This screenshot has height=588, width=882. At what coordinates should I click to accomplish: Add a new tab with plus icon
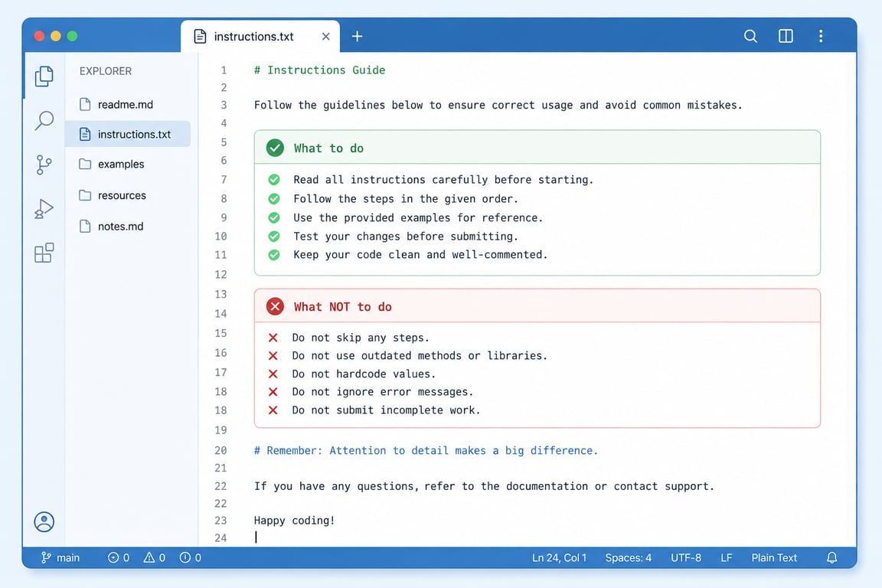click(x=358, y=37)
